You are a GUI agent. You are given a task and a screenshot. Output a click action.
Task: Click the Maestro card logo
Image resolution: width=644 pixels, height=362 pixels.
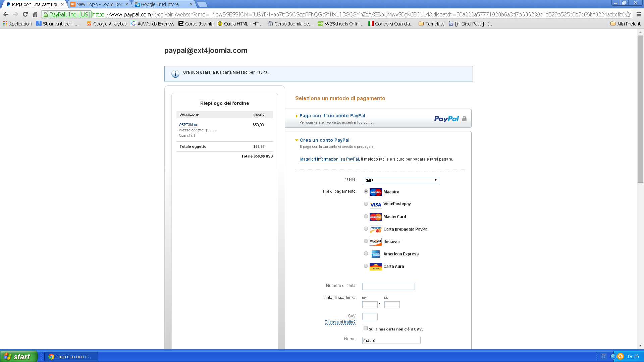(376, 192)
